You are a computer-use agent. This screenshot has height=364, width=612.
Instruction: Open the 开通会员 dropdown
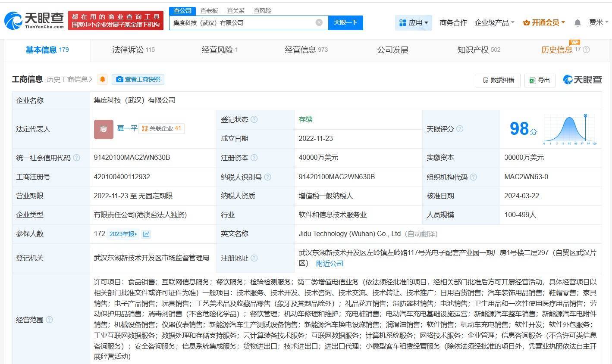pos(544,22)
